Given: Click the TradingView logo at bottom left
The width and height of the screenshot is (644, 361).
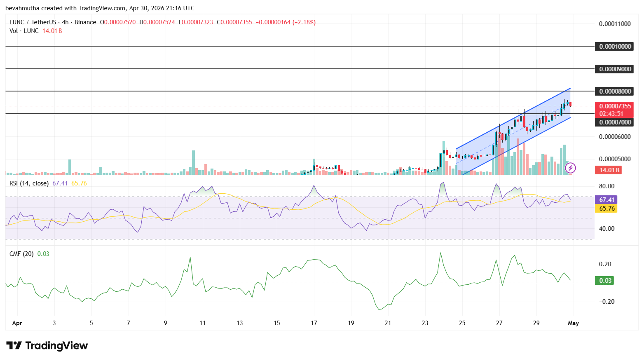Looking at the screenshot, I should 47,345.
